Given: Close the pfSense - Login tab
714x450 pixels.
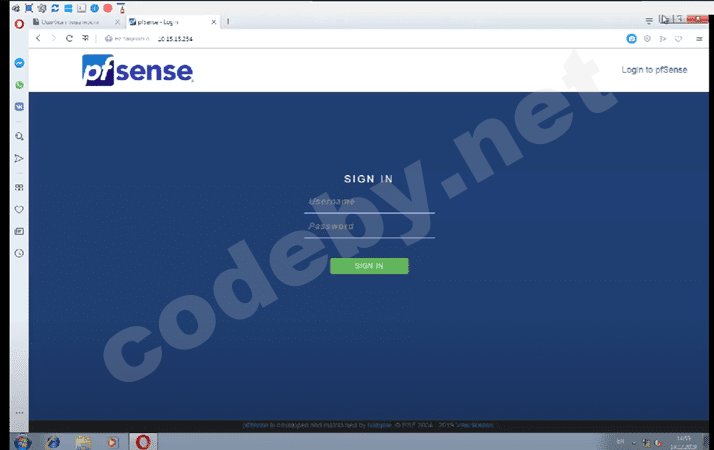Looking at the screenshot, I should [214, 22].
